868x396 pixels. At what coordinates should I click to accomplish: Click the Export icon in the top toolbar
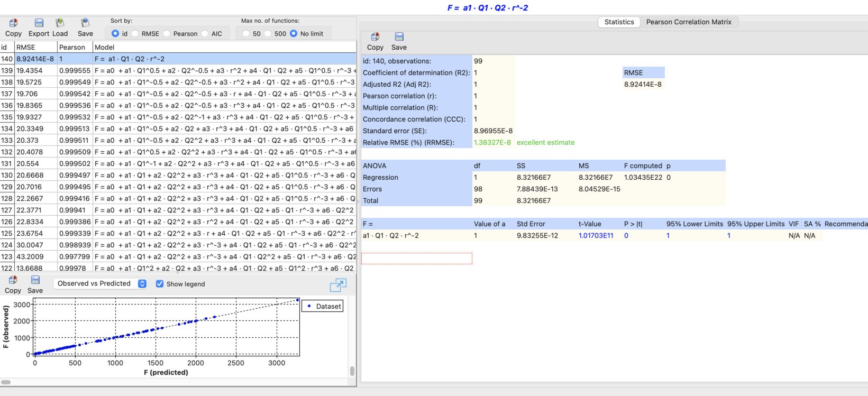coord(39,23)
